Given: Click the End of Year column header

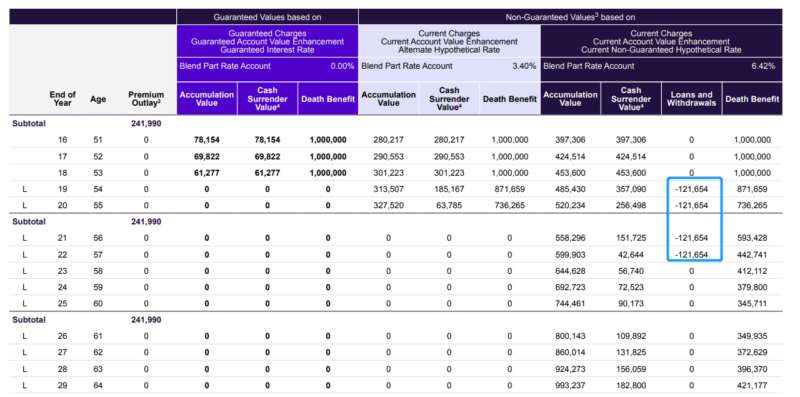Looking at the screenshot, I should (62, 98).
